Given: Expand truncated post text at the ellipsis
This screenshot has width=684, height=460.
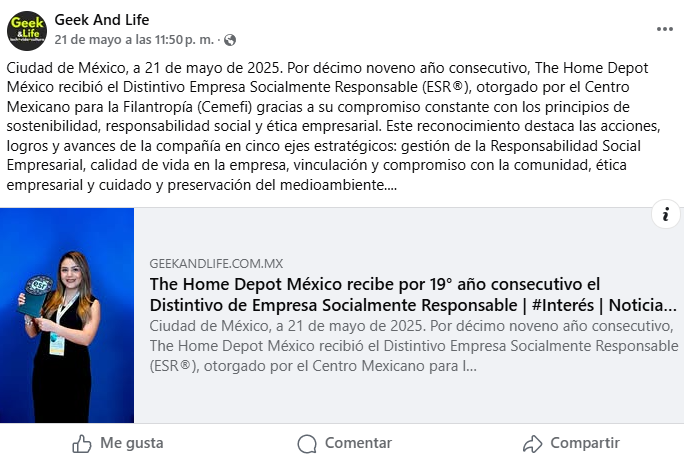Looking at the screenshot, I should (x=391, y=185).
